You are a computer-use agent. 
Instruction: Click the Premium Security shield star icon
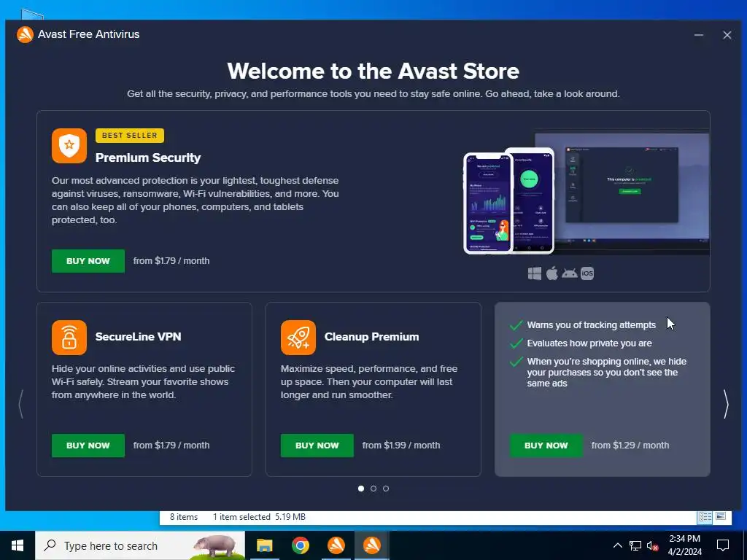69,146
